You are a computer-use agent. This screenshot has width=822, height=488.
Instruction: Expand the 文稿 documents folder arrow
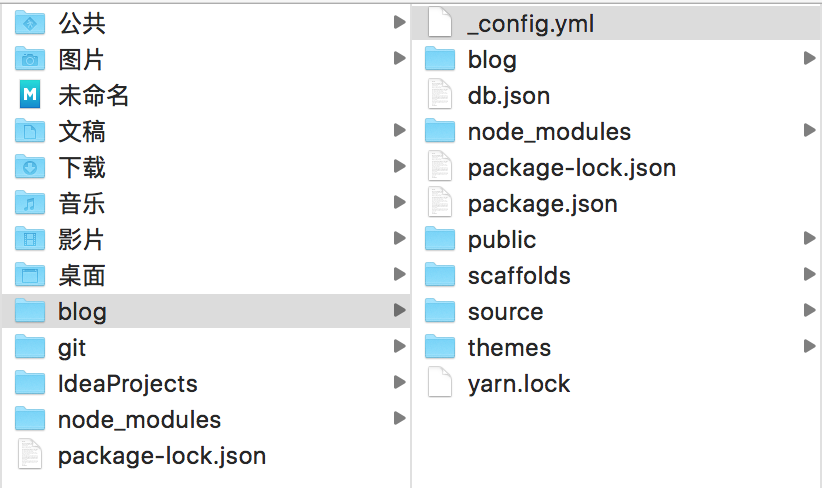pos(399,131)
